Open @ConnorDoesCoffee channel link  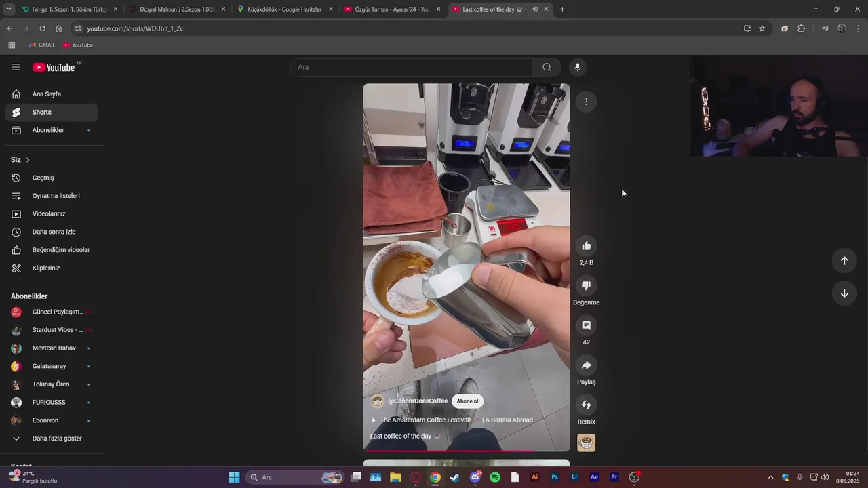click(x=418, y=401)
